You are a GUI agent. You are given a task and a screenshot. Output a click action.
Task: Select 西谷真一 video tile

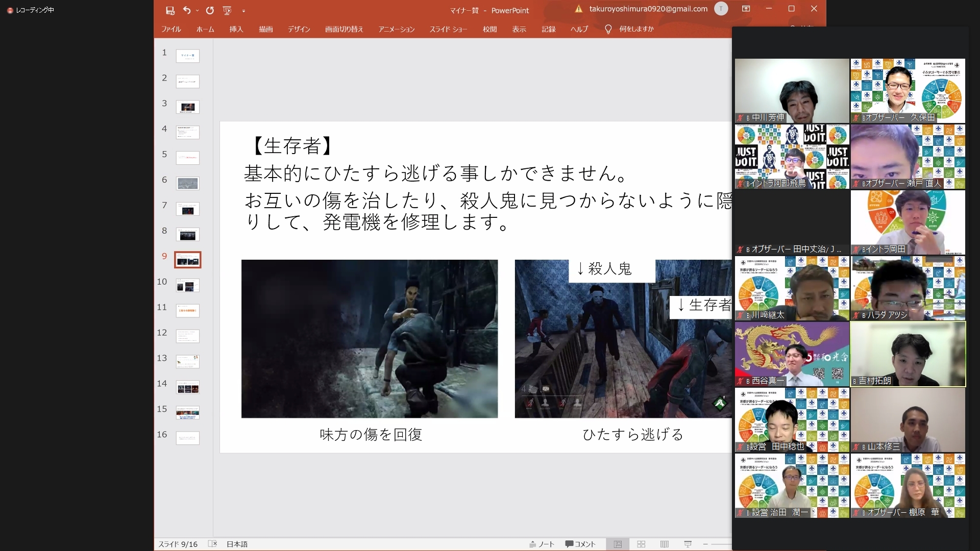coord(792,354)
